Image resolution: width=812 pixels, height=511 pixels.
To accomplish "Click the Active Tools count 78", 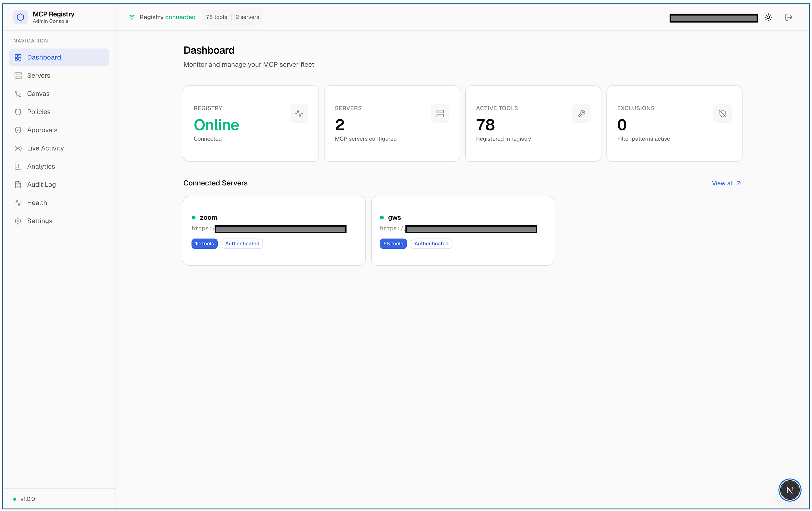I will 486,125.
